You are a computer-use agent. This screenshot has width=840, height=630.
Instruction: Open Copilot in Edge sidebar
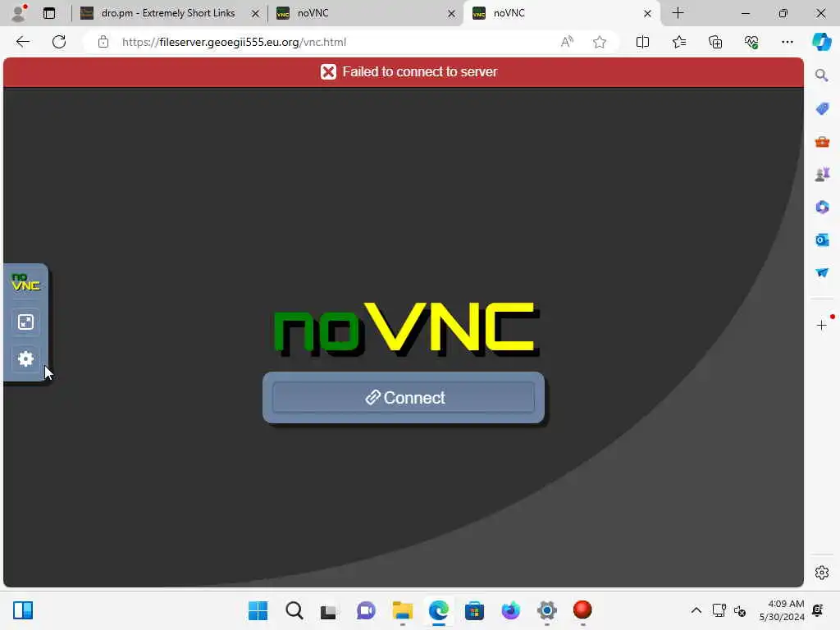(821, 42)
